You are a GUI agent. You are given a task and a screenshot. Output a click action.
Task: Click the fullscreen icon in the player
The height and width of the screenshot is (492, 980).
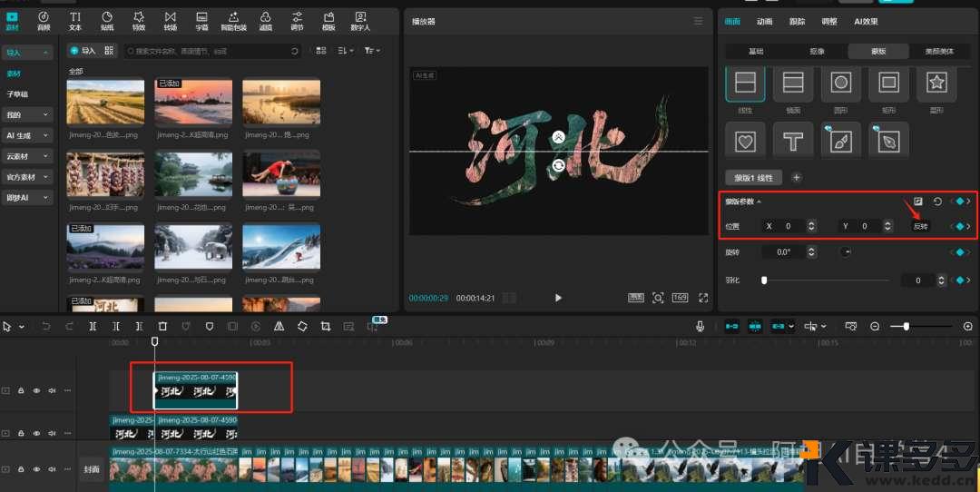click(703, 298)
